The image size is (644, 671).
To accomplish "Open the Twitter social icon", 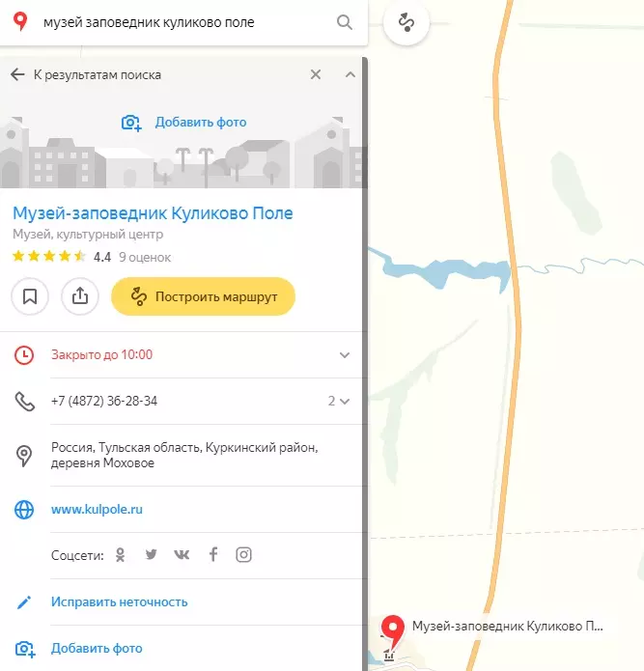I will click(x=151, y=555).
